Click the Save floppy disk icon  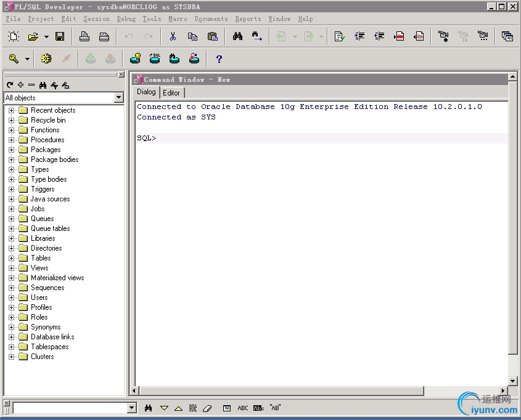(60, 36)
